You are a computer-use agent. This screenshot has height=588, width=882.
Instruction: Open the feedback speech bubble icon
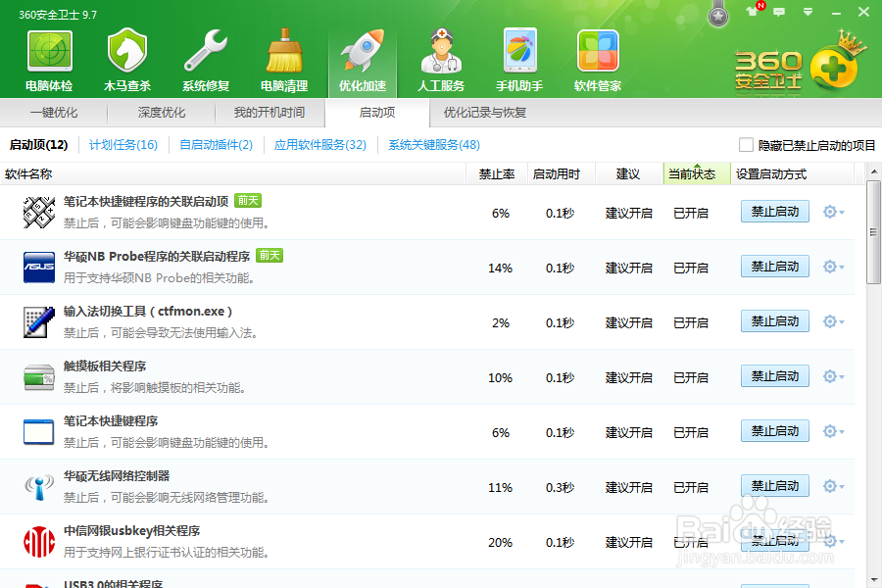[x=779, y=11]
